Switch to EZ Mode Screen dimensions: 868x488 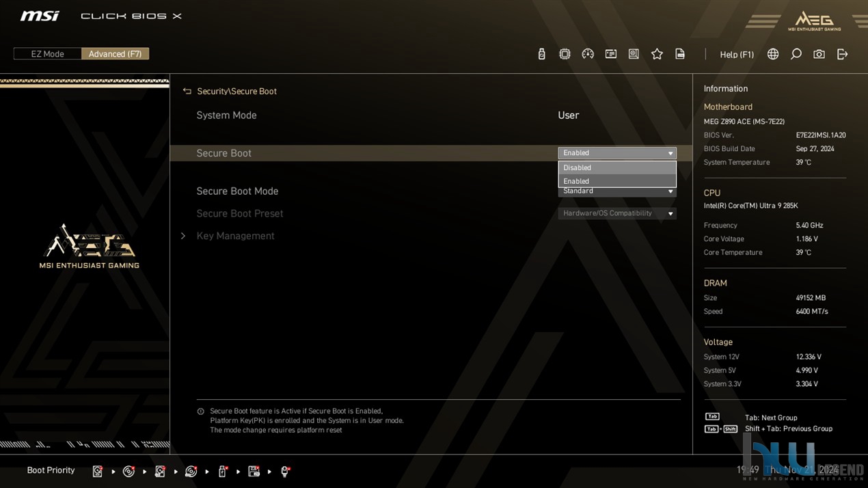point(48,54)
